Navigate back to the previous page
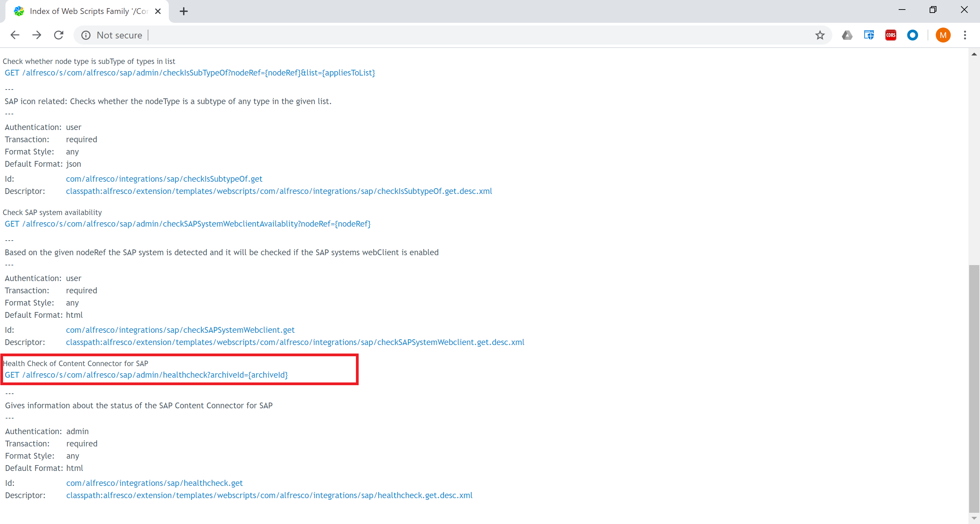This screenshot has height=524, width=980. tap(14, 35)
